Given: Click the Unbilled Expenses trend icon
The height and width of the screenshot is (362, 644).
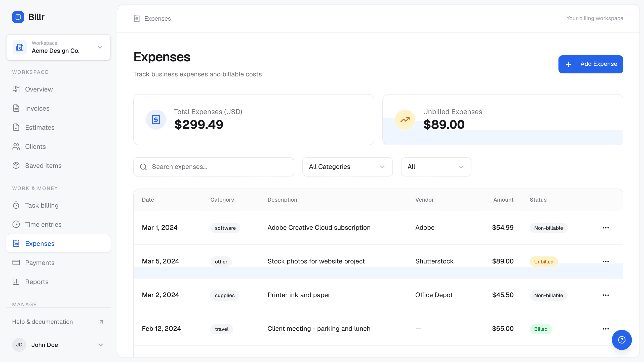Looking at the screenshot, I should click(405, 120).
